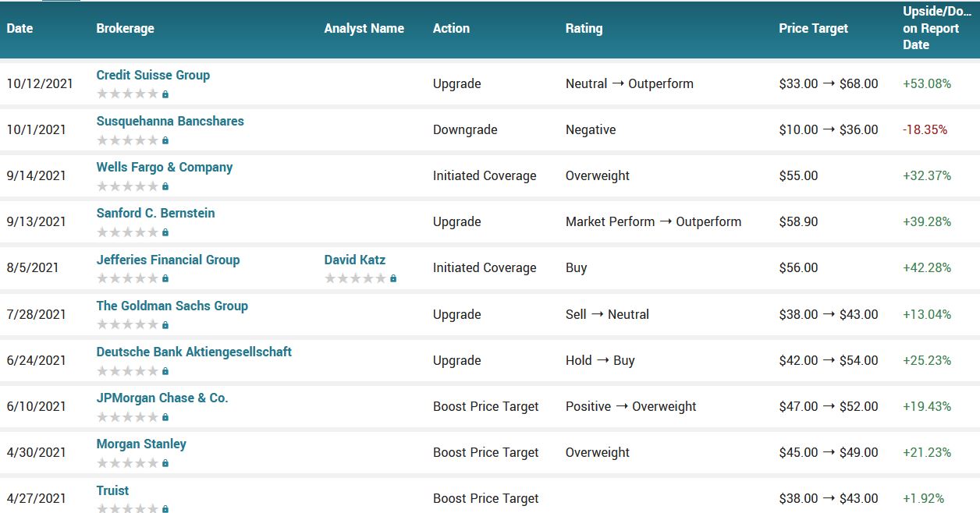980x513 pixels.
Task: Click the star rating under David Katz
Action: click(355, 278)
